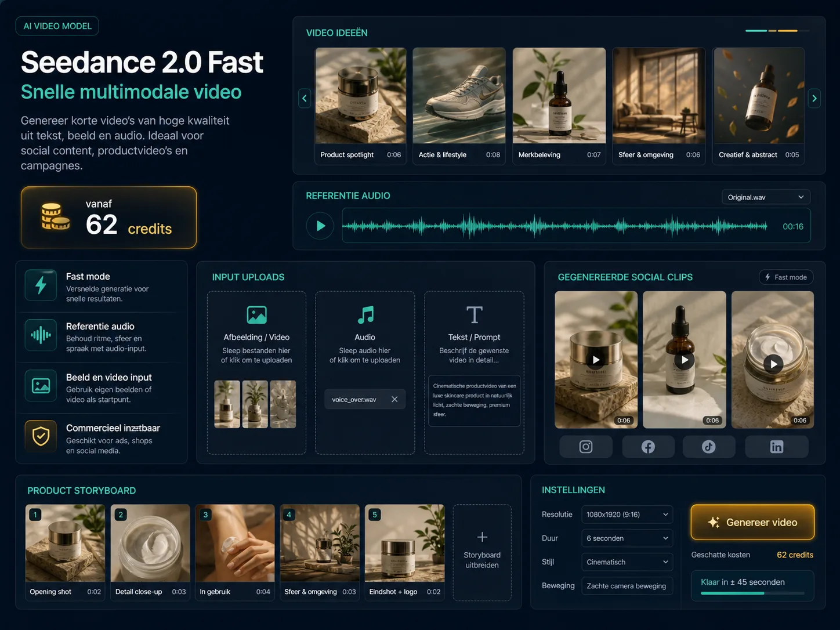Click the Audio music note upload icon
Image resolution: width=840 pixels, height=630 pixels.
pos(365,314)
